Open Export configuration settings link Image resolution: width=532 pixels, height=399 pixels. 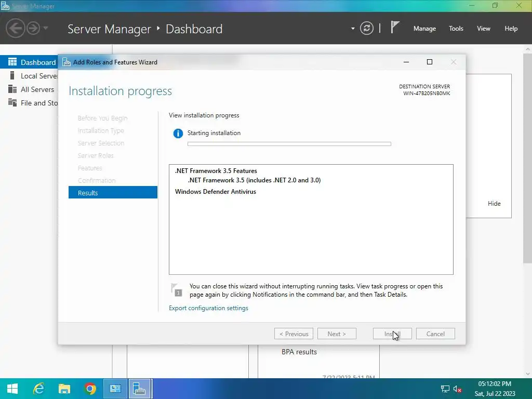click(208, 308)
